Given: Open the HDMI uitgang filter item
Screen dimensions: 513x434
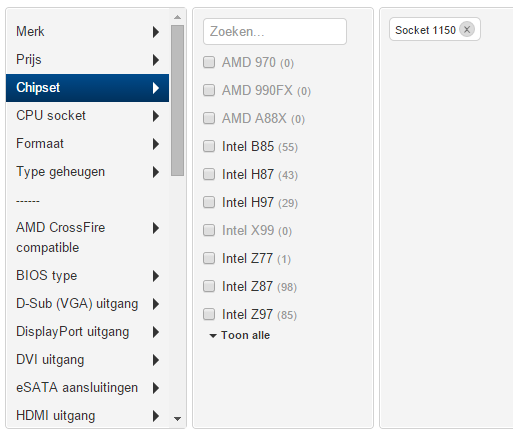Looking at the screenshot, I should click(87, 416).
